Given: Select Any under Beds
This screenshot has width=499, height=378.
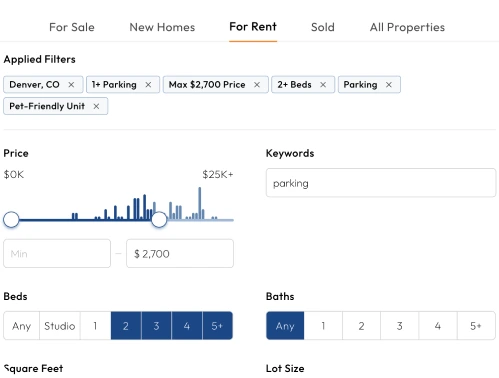Looking at the screenshot, I should pos(22,326).
